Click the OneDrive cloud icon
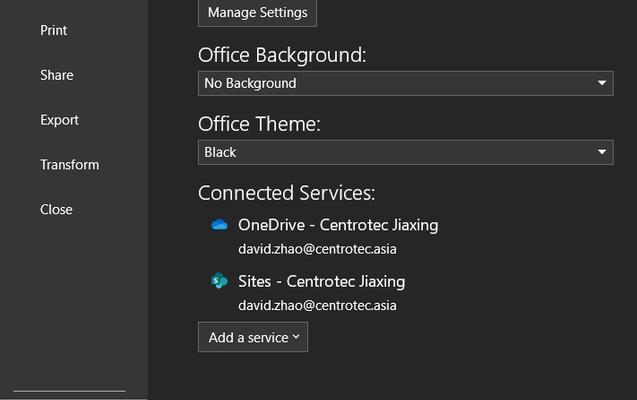 click(x=219, y=225)
